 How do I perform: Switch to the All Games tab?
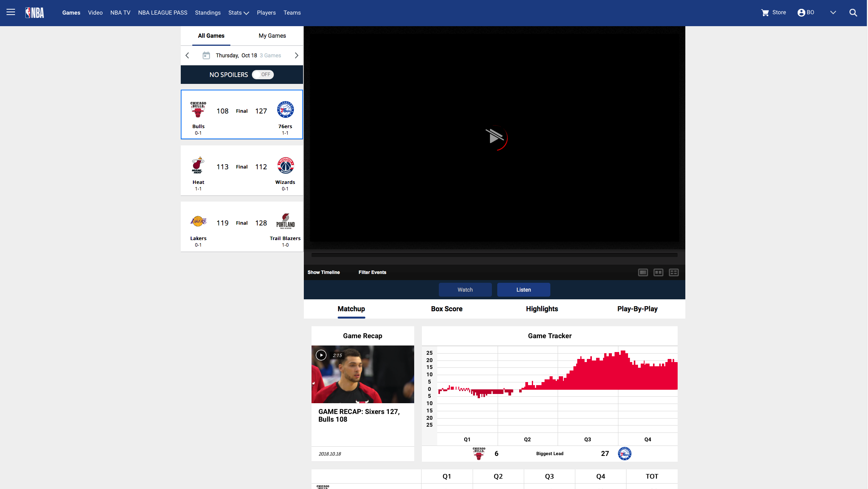(211, 36)
